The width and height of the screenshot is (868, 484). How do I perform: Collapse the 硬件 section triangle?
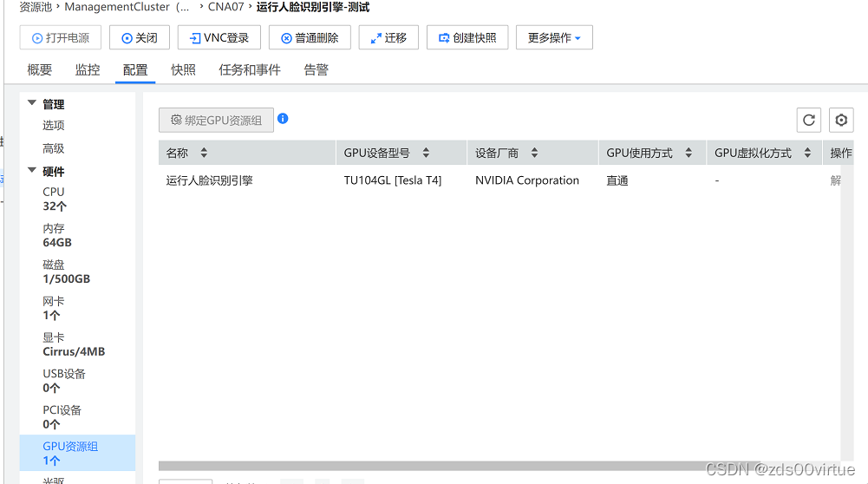coord(32,170)
